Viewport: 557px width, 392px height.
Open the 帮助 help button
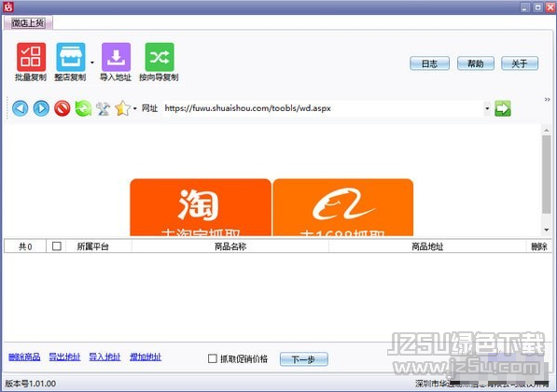click(x=475, y=63)
